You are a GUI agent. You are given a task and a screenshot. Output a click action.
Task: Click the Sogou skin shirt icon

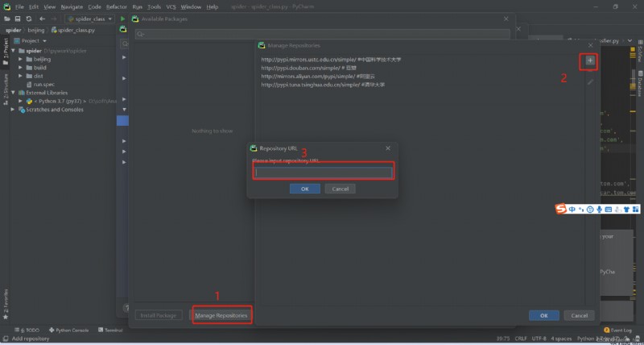tap(626, 210)
